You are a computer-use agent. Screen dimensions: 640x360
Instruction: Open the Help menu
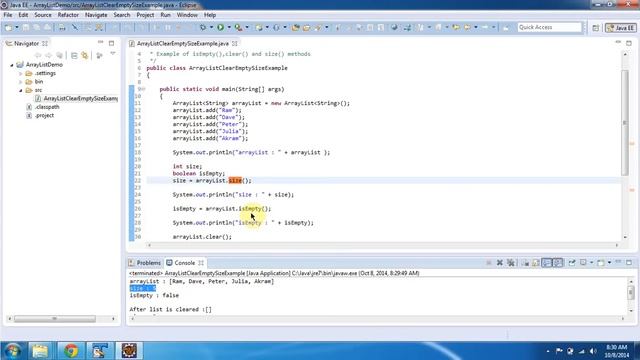(x=210, y=15)
